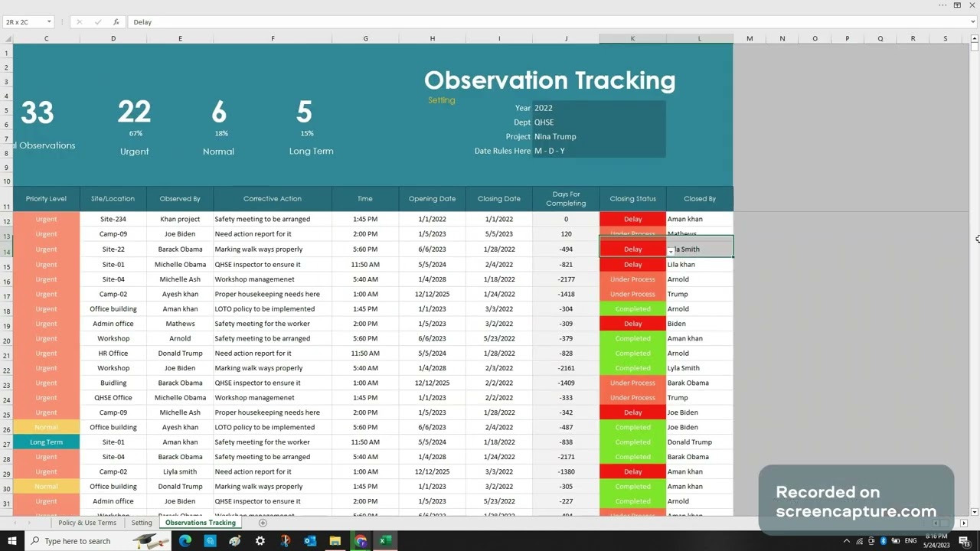The height and width of the screenshot is (551, 980).
Task: Click the vertical scrollbar down arrow
Action: 974,512
